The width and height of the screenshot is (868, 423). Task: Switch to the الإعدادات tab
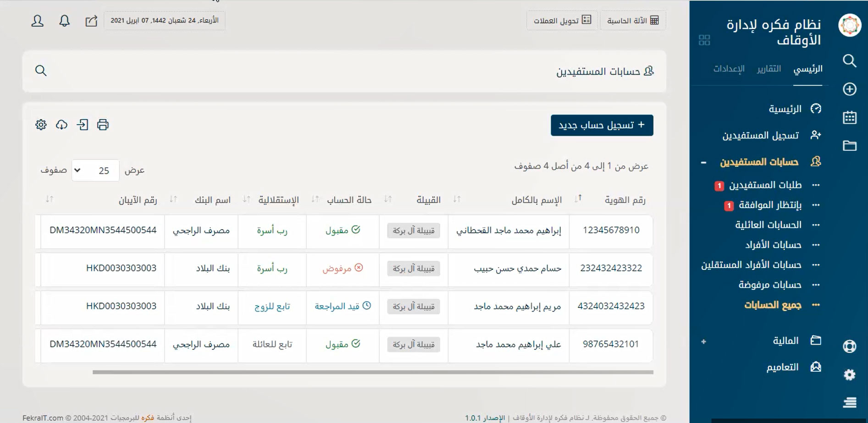(x=729, y=69)
